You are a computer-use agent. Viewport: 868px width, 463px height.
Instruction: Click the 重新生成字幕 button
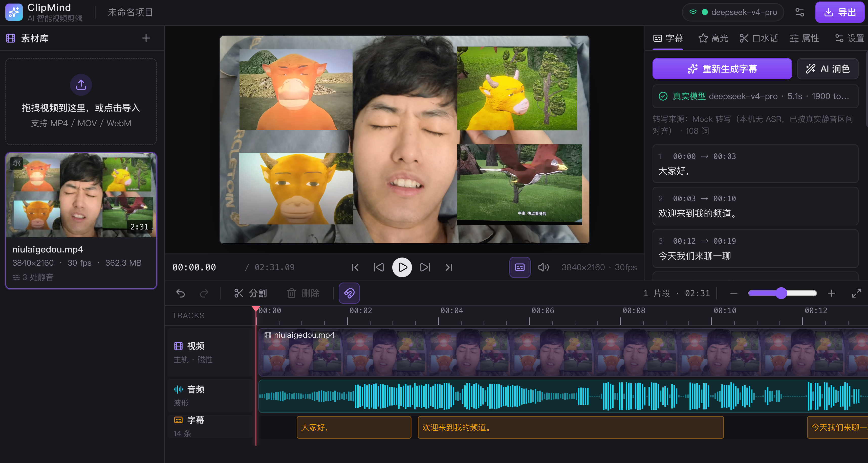tap(722, 69)
